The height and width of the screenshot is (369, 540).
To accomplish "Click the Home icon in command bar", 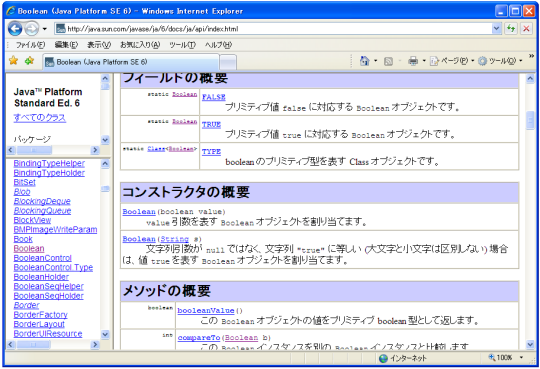I will [364, 61].
